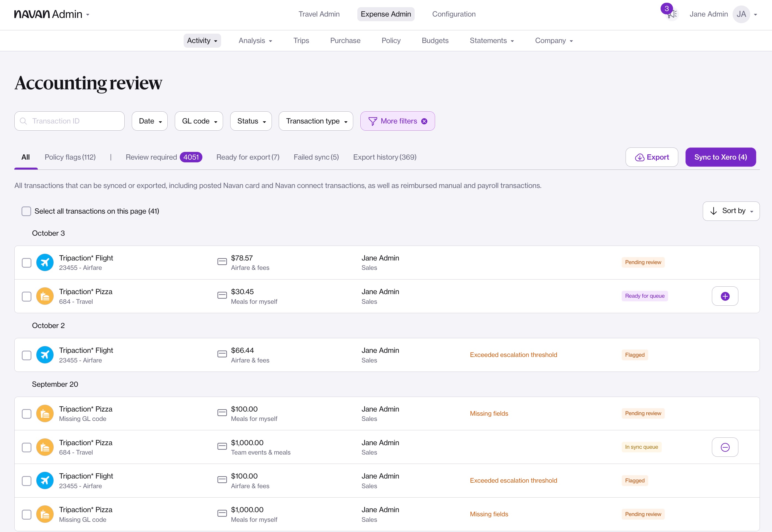772x532 pixels.
Task: Open the GL code filter dropdown
Action: (x=199, y=121)
